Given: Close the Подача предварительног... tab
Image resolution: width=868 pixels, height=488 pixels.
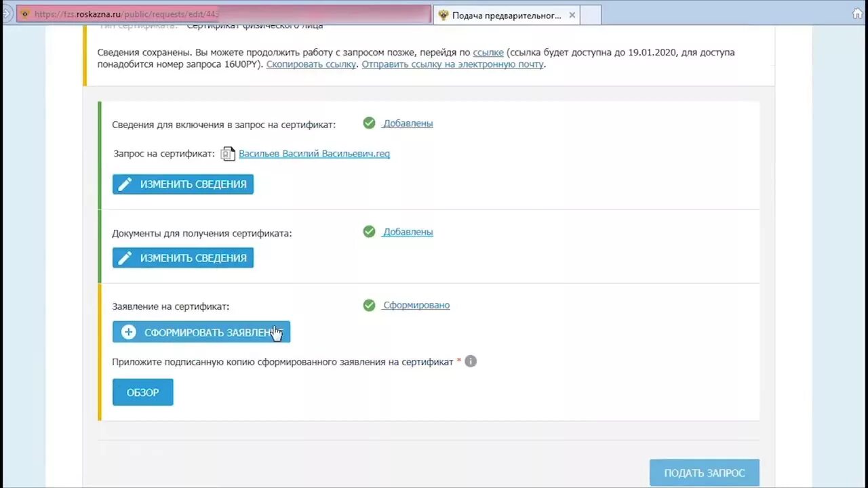Looking at the screenshot, I should pyautogui.click(x=572, y=15).
